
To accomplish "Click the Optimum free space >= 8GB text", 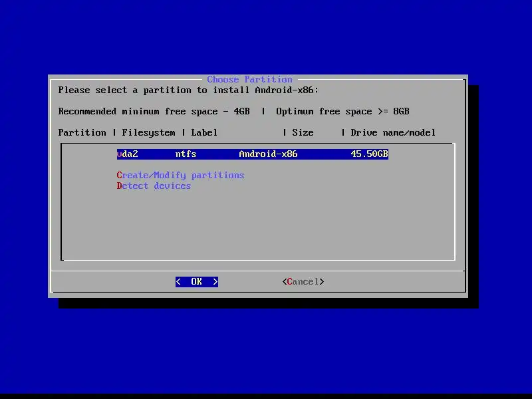I will 342,111.
